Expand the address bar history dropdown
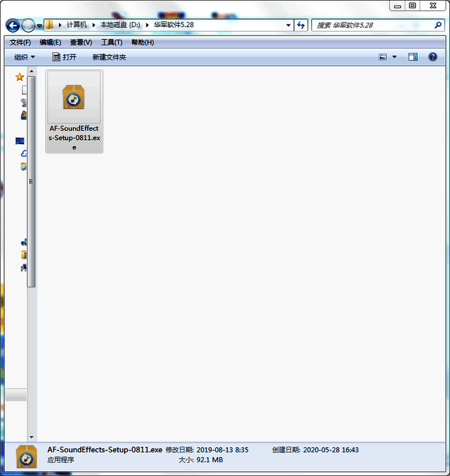Viewport: 450px width, 476px height. pyautogui.click(x=289, y=26)
